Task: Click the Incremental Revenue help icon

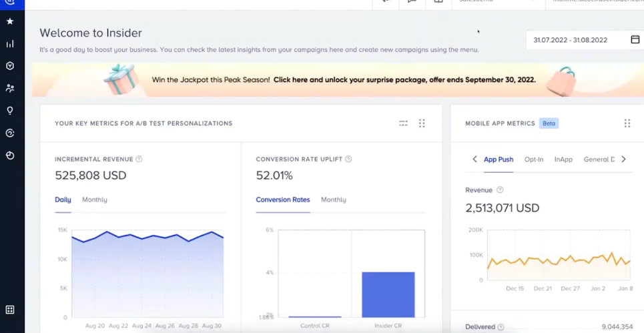Action: [x=139, y=159]
